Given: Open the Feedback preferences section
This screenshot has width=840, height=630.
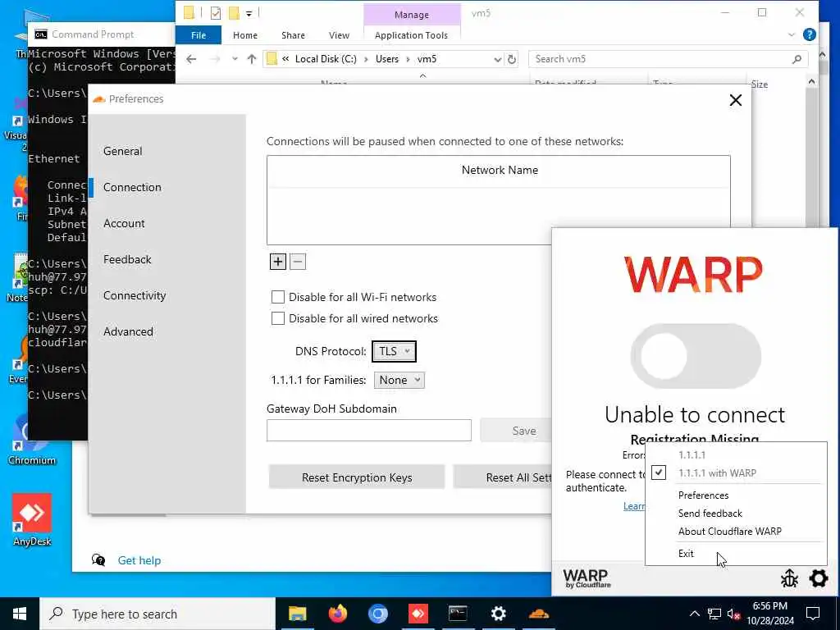Looking at the screenshot, I should click(x=127, y=259).
